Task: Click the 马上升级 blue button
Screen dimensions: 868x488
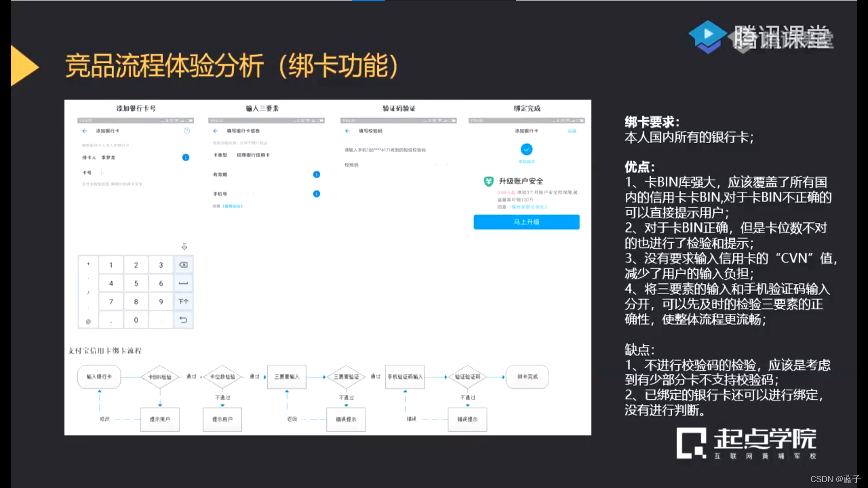Action: tap(526, 222)
